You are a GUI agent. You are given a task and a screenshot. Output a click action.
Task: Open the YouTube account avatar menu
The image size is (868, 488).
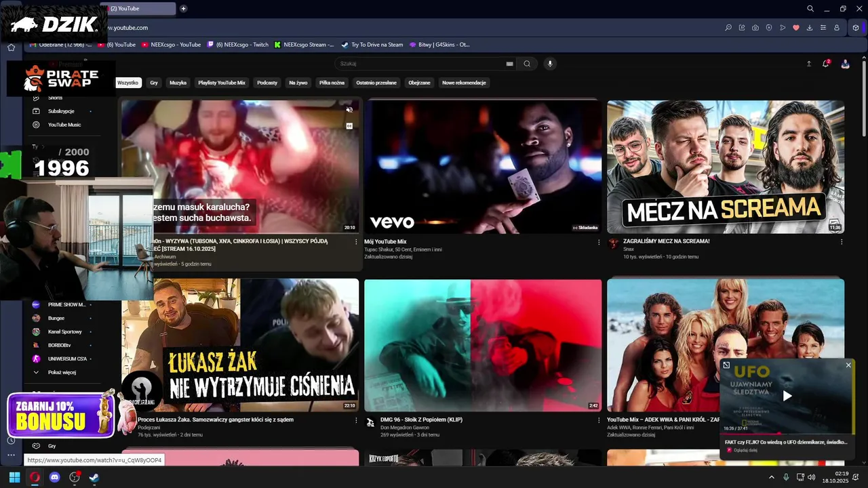point(845,64)
